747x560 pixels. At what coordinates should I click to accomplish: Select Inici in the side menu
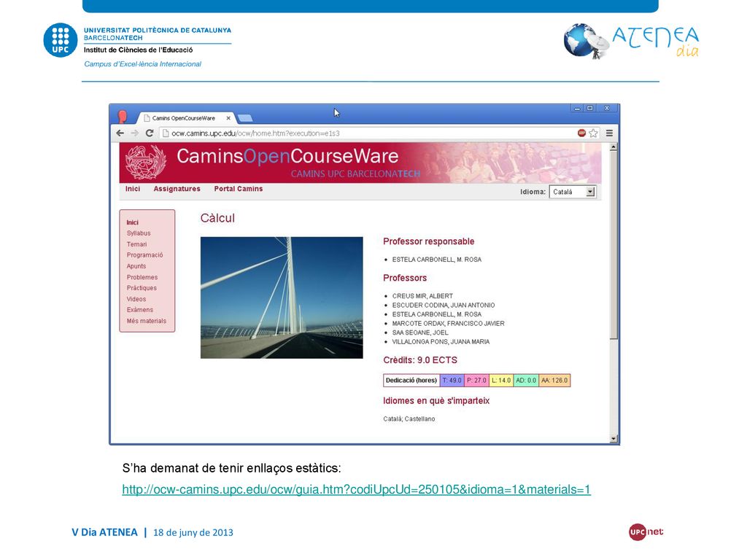click(133, 222)
